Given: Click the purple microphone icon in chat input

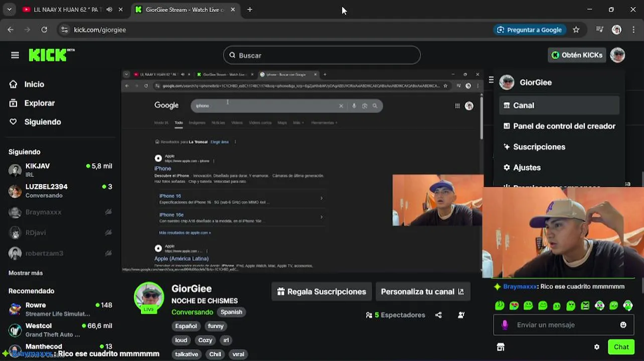Looking at the screenshot, I should tap(505, 325).
